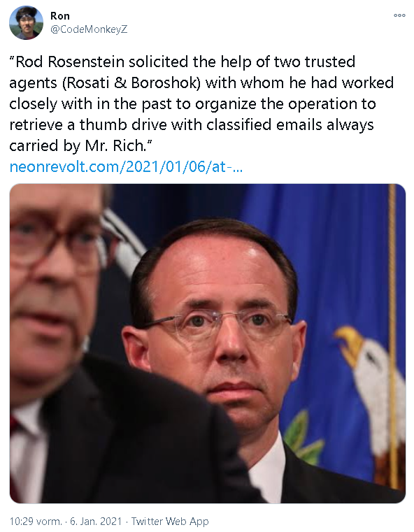Open the profile via the display name Ron
Image resolution: width=414 pixels, height=532 pixels.
60,16
